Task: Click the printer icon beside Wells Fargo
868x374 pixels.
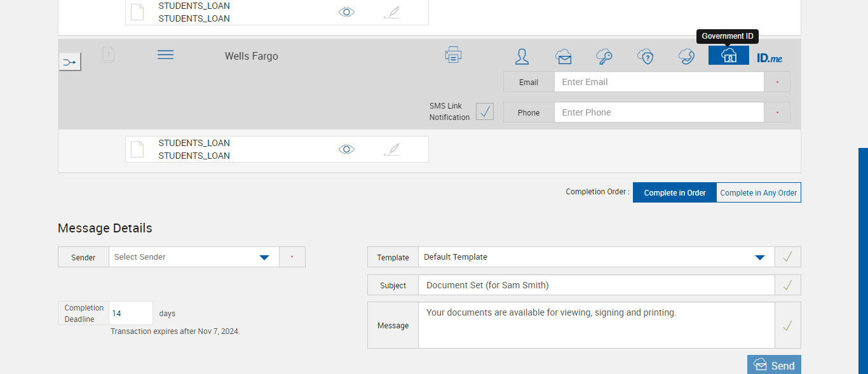Action: point(453,55)
